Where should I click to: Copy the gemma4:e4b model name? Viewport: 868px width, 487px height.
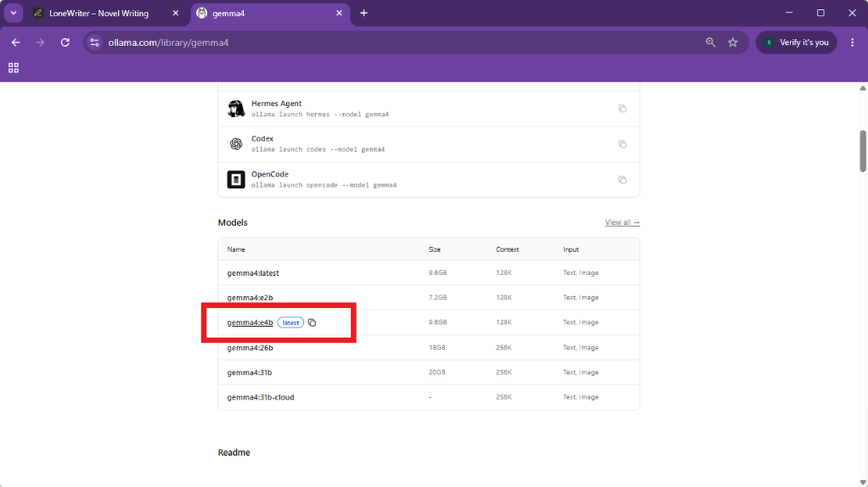click(312, 323)
